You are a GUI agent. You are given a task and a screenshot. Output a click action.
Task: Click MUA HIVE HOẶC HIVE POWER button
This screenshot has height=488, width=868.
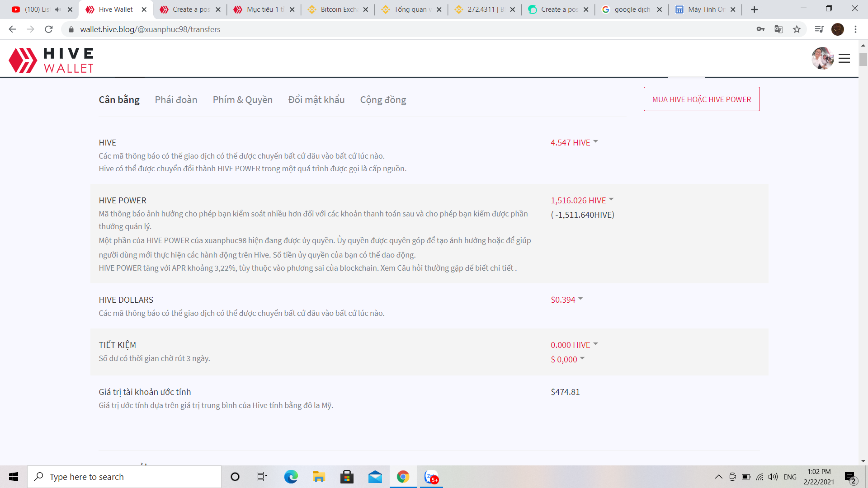[702, 99]
